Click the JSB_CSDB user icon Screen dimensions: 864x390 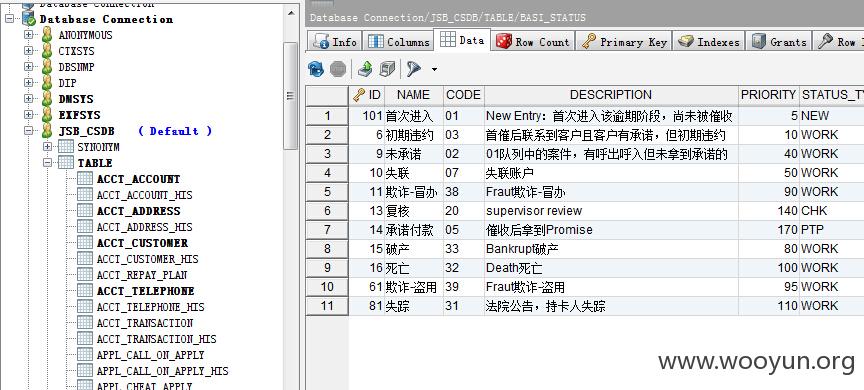point(47,131)
